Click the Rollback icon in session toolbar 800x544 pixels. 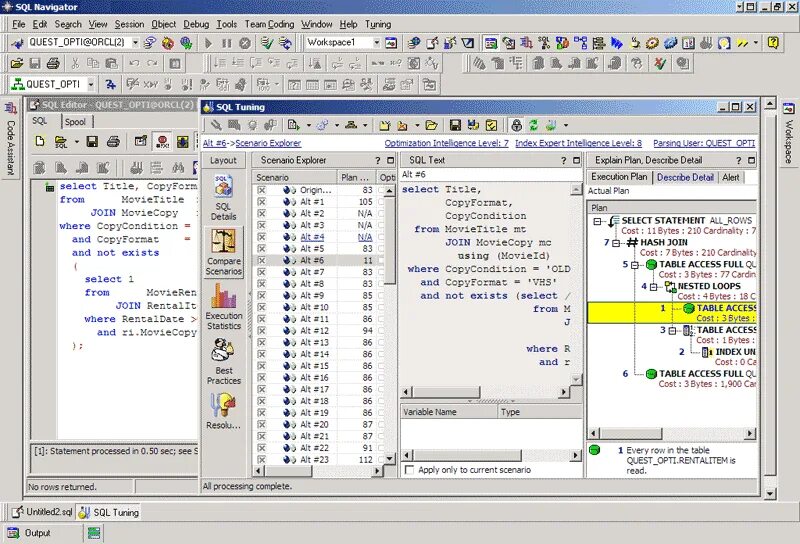286,43
